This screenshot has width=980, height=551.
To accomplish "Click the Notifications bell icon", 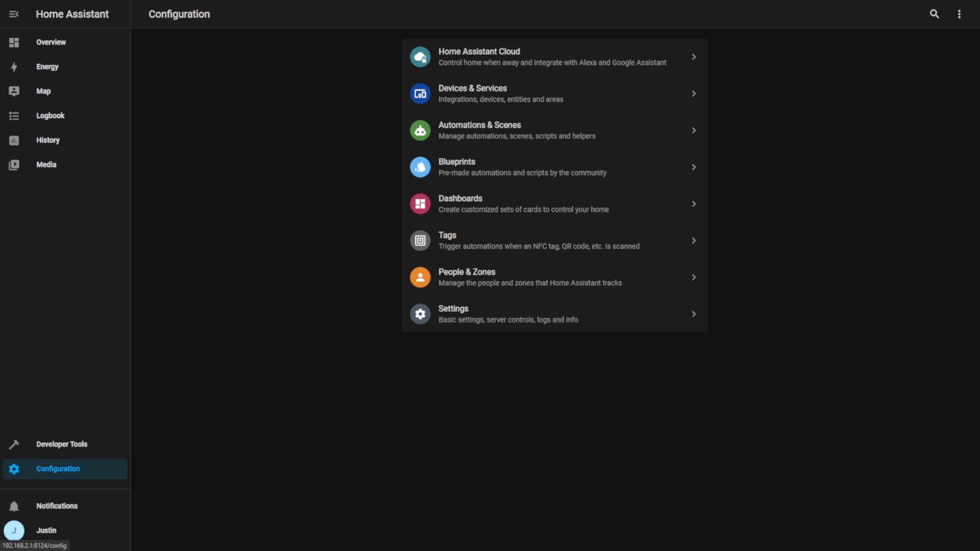I will [14, 506].
